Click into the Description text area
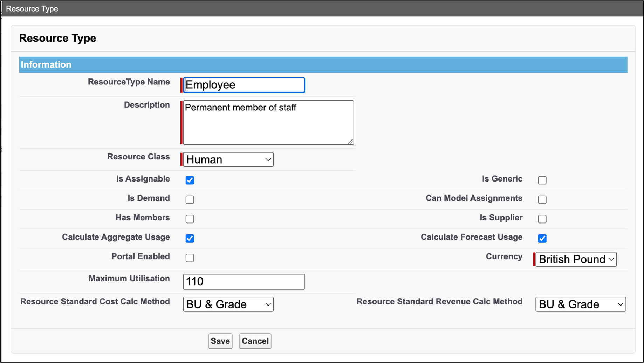 click(268, 123)
